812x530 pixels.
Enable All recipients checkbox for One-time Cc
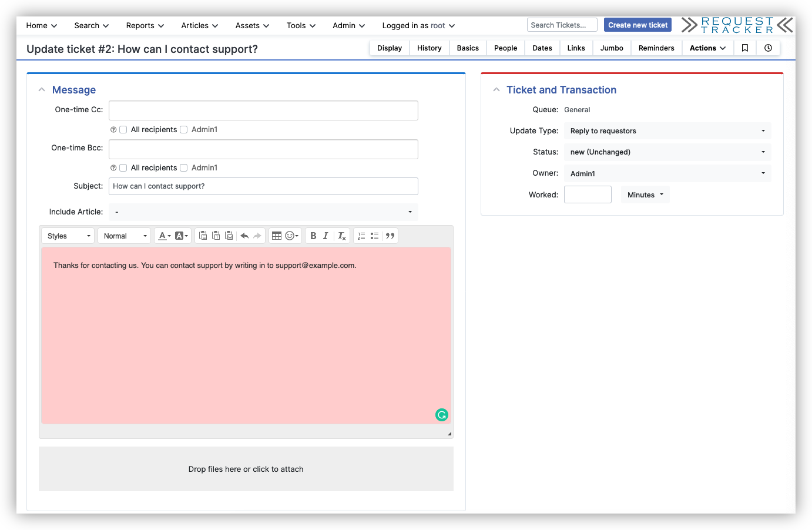pos(123,129)
